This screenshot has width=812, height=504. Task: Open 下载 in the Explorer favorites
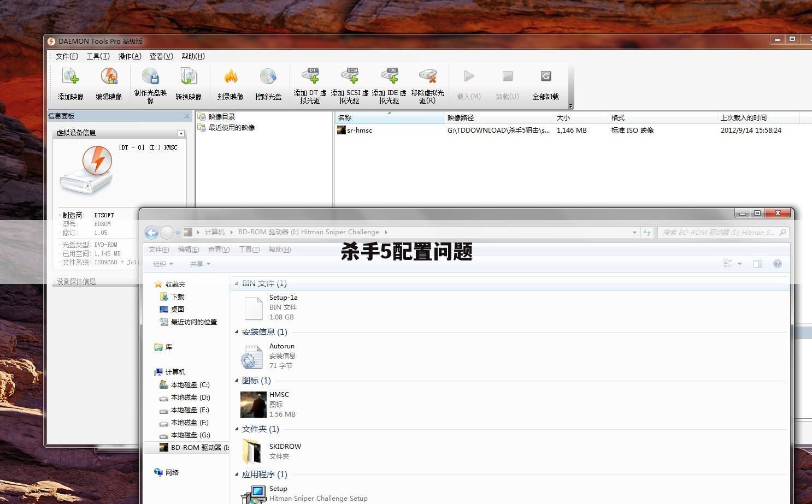[x=172, y=297]
